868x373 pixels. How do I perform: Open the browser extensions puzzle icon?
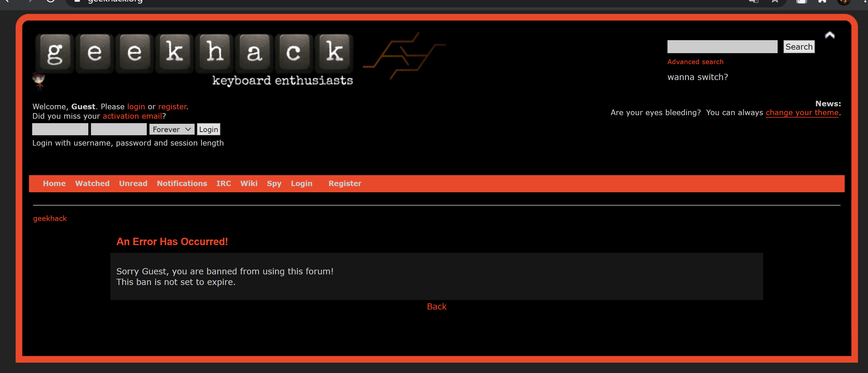click(x=822, y=1)
